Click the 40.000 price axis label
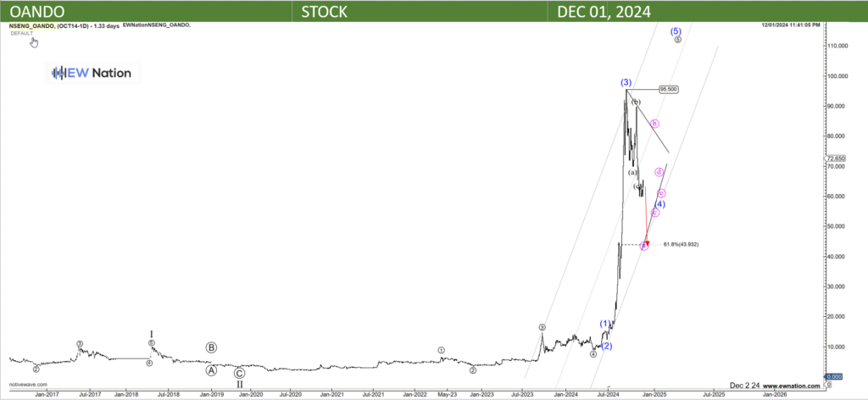 837,257
